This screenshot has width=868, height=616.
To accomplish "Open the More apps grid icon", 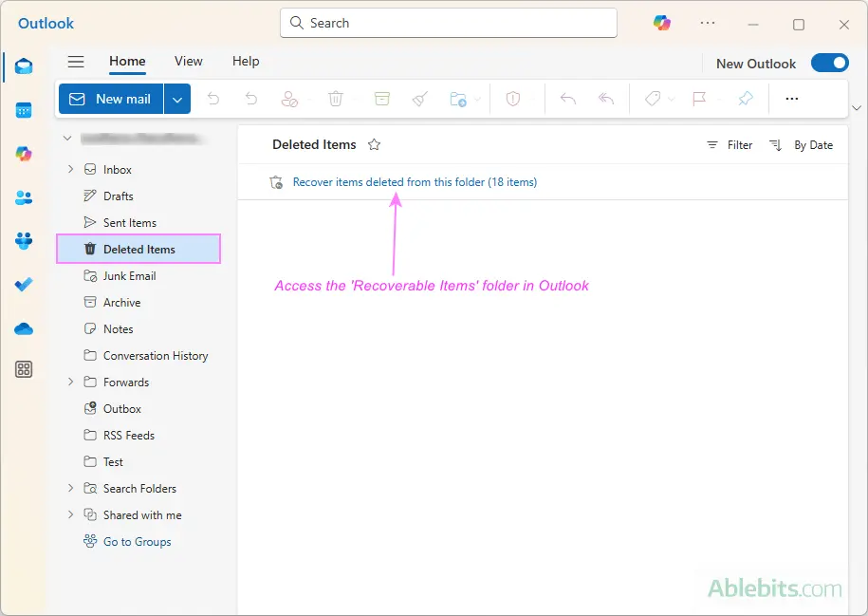I will [x=24, y=369].
